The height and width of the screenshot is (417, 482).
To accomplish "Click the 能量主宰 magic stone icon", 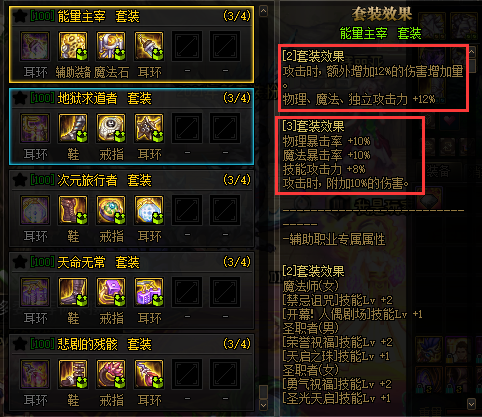I will pyautogui.click(x=111, y=46).
